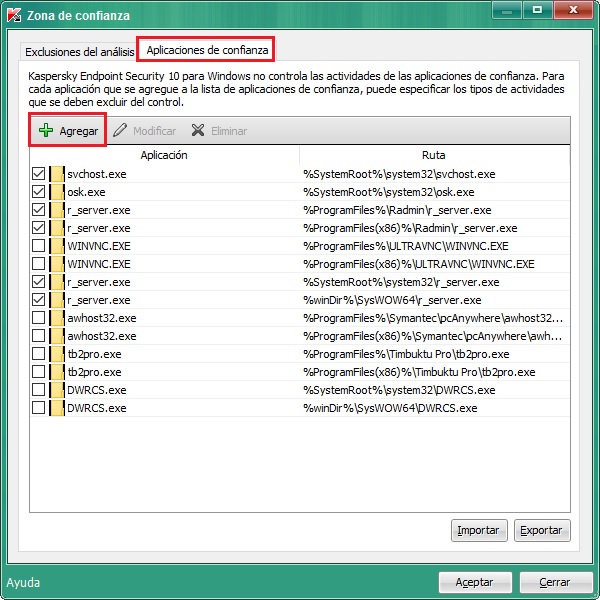The image size is (600, 600).
Task: Select path %ProgramFiles%\Timbuktu Pro\tb2pro.exe
Action: point(406,354)
